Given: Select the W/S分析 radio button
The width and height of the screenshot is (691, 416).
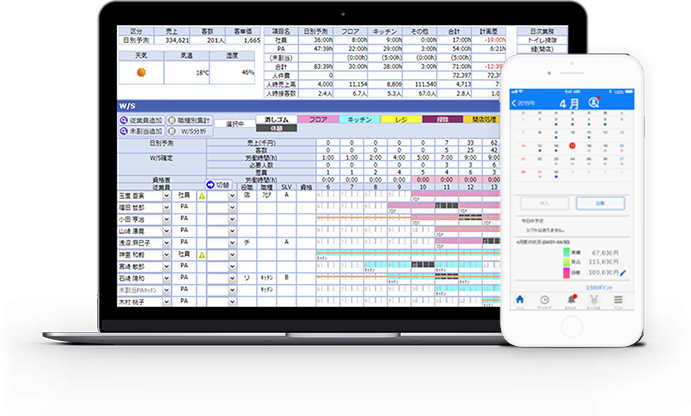Looking at the screenshot, I should coord(170,130).
